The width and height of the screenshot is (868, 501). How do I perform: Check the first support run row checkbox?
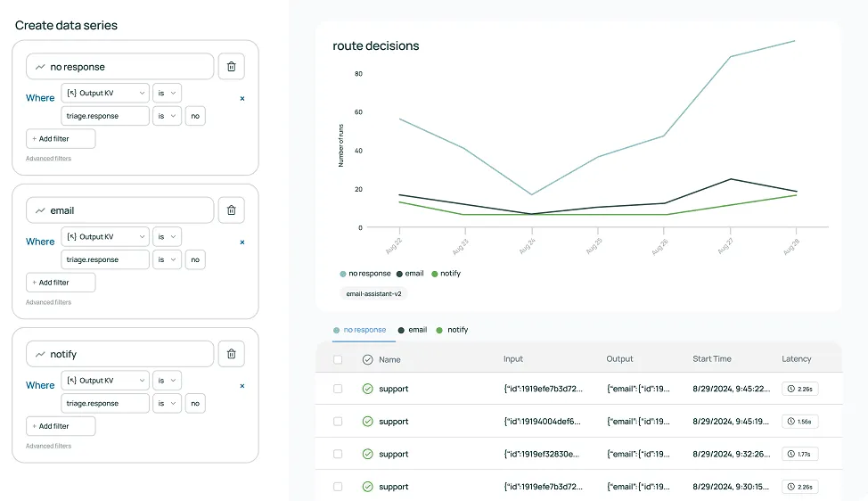click(337, 389)
